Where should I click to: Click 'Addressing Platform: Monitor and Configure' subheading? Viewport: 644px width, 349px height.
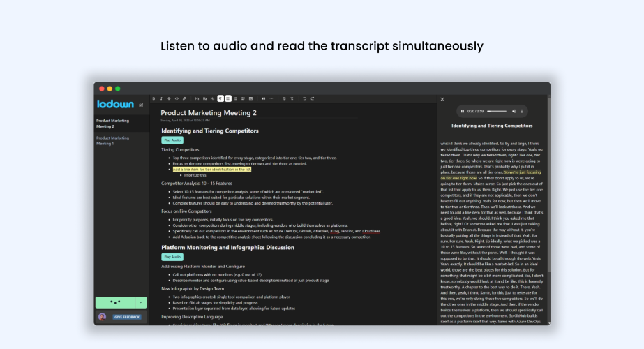[x=203, y=267]
